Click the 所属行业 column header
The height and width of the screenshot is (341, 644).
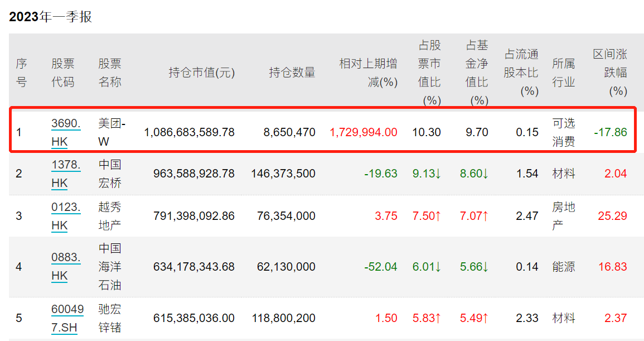pos(563,72)
